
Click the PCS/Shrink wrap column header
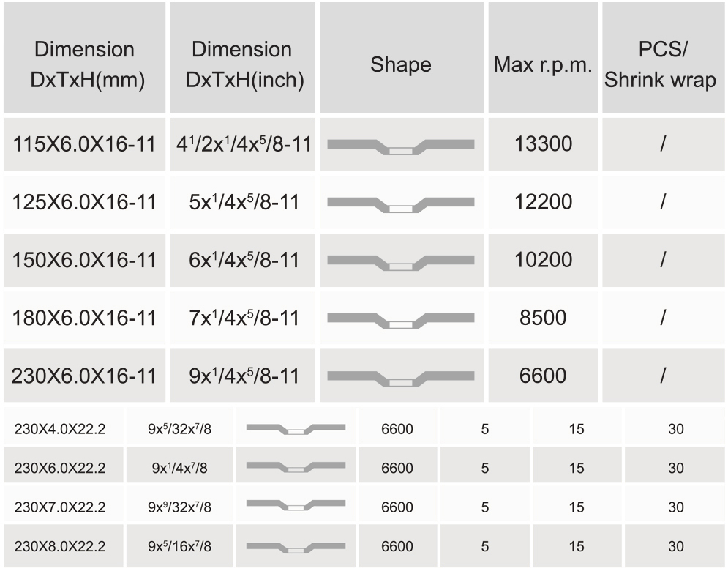click(661, 64)
